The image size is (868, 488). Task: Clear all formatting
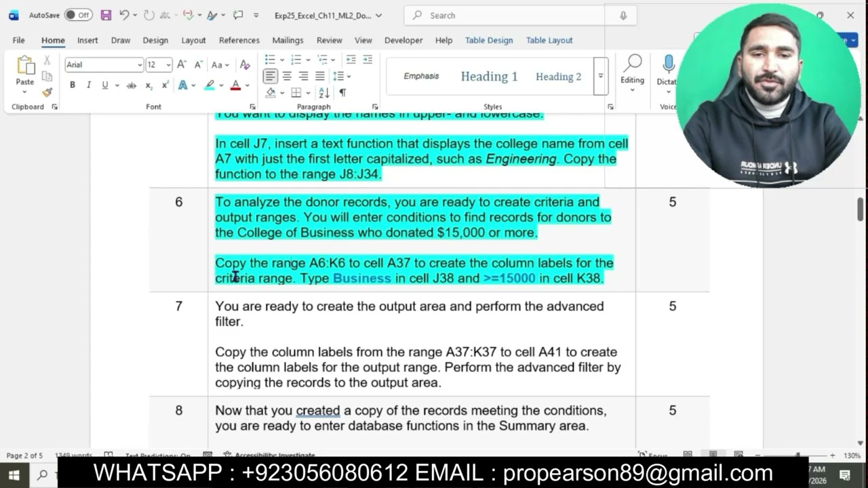click(245, 65)
